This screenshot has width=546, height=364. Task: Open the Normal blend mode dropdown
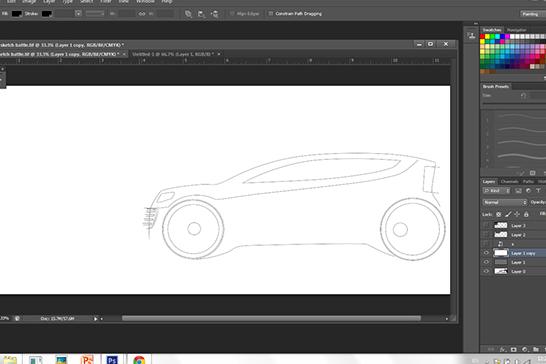click(505, 202)
